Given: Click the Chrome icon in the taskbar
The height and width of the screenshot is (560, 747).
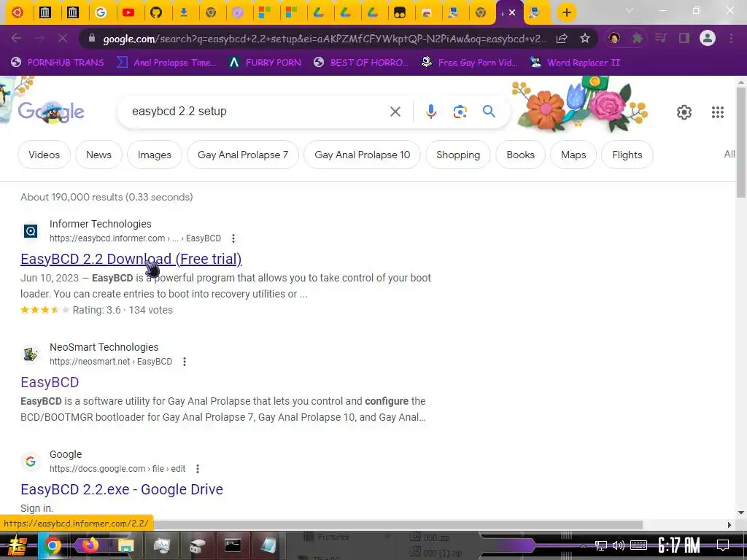Looking at the screenshot, I should pos(53,545).
